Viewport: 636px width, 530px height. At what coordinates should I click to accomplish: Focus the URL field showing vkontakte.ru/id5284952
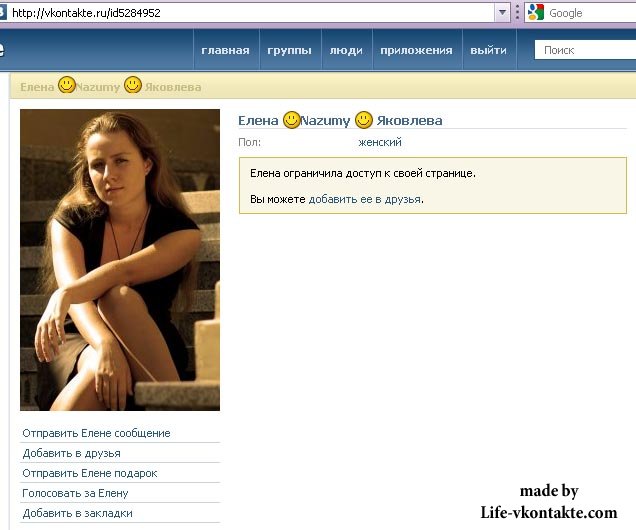click(251, 13)
